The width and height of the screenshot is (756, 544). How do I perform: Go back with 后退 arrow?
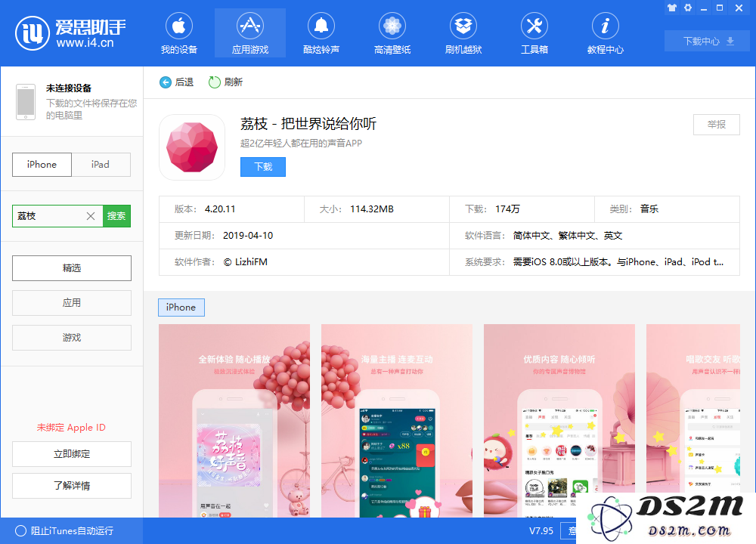176,82
